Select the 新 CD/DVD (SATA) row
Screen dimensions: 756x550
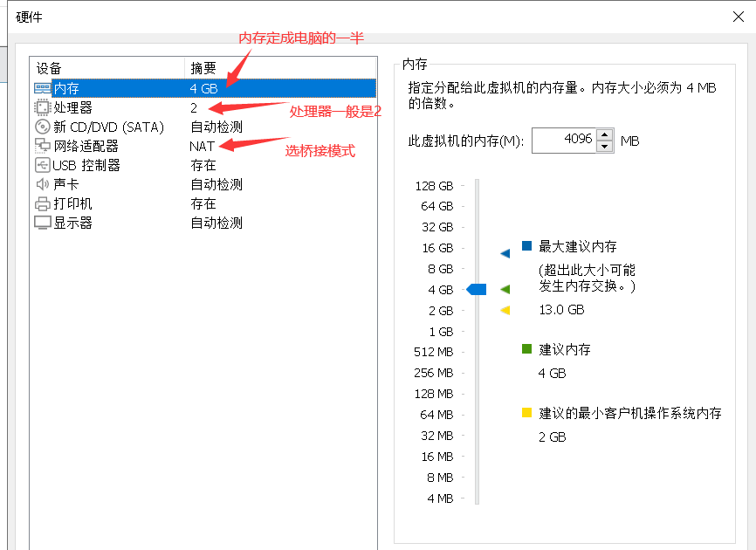tap(205, 127)
